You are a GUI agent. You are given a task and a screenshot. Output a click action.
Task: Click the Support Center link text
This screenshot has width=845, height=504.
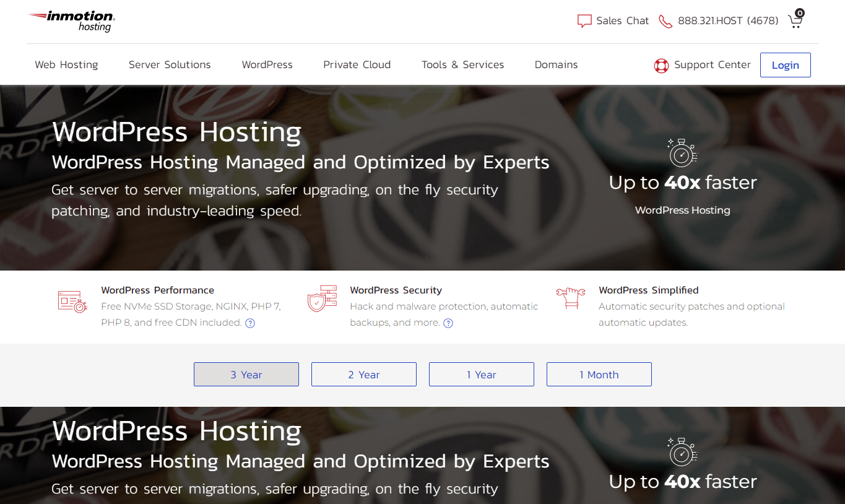713,64
